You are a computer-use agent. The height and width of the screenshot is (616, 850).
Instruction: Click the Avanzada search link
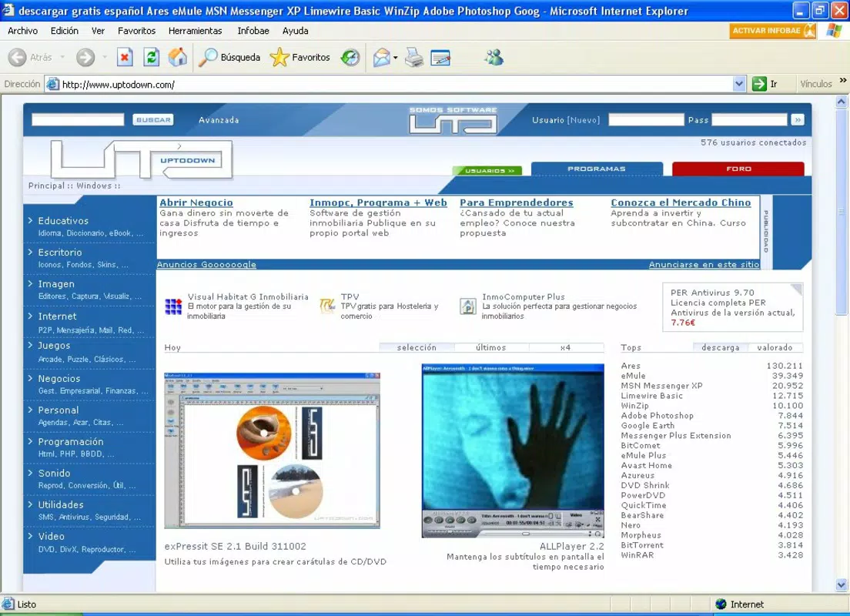(219, 120)
